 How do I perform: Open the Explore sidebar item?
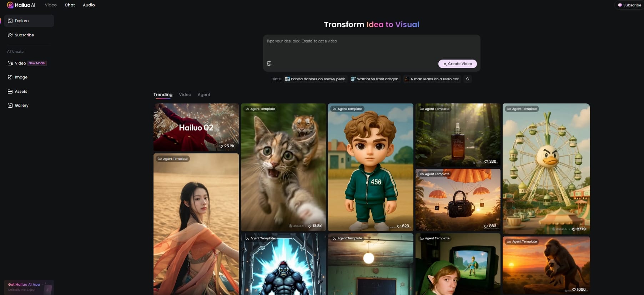coord(29,21)
